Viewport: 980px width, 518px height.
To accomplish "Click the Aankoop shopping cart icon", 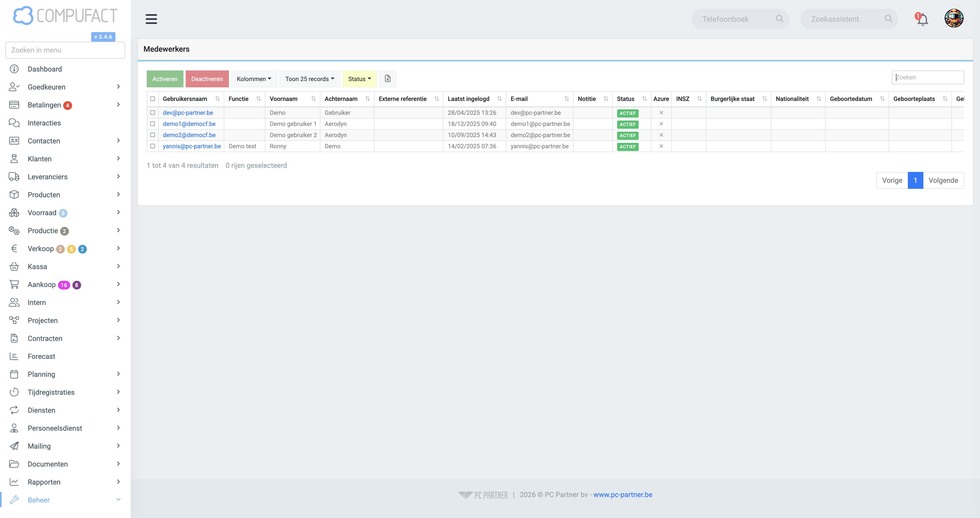I will pos(14,285).
